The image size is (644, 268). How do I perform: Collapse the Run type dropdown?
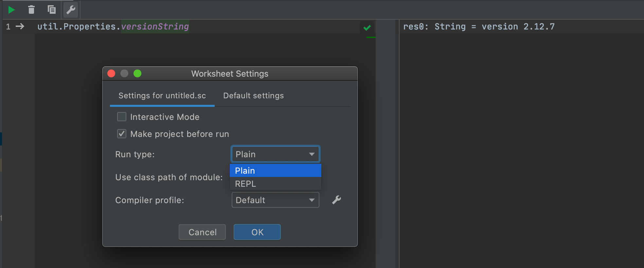275,154
